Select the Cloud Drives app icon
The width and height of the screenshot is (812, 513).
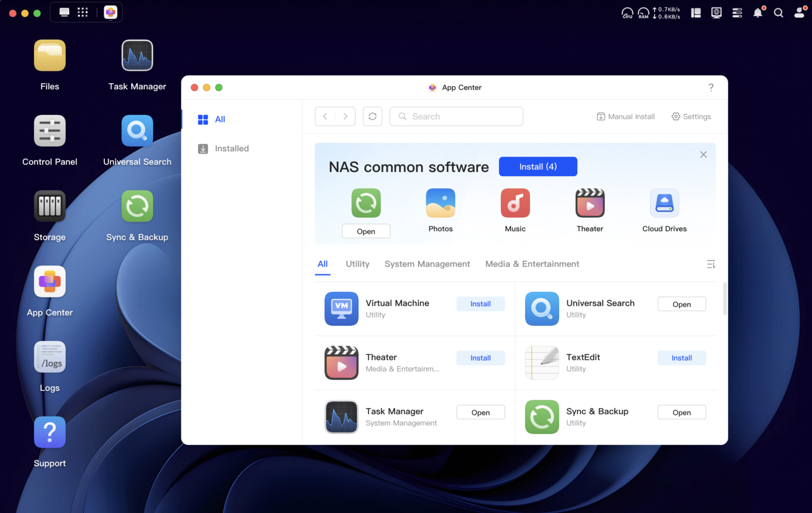point(665,203)
